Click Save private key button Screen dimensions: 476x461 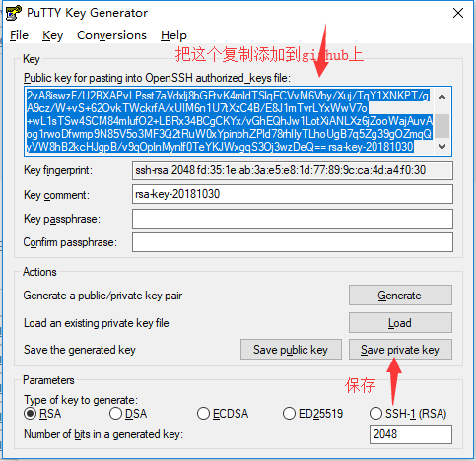[x=400, y=350]
